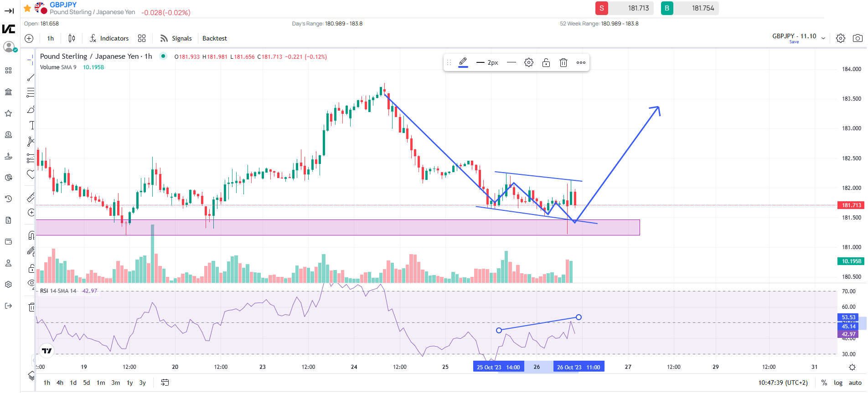Viewport: 868px width, 393px height.
Task: Open drawing settings gear in floating toolbar
Action: pyautogui.click(x=529, y=62)
